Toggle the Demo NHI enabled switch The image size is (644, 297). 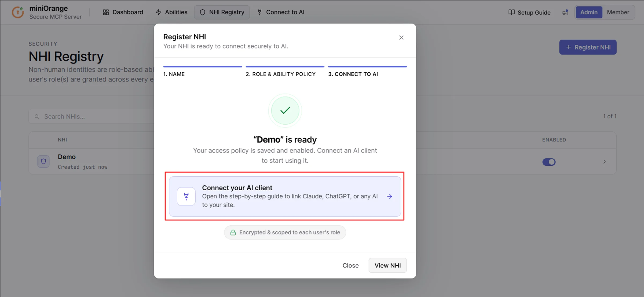(x=549, y=162)
